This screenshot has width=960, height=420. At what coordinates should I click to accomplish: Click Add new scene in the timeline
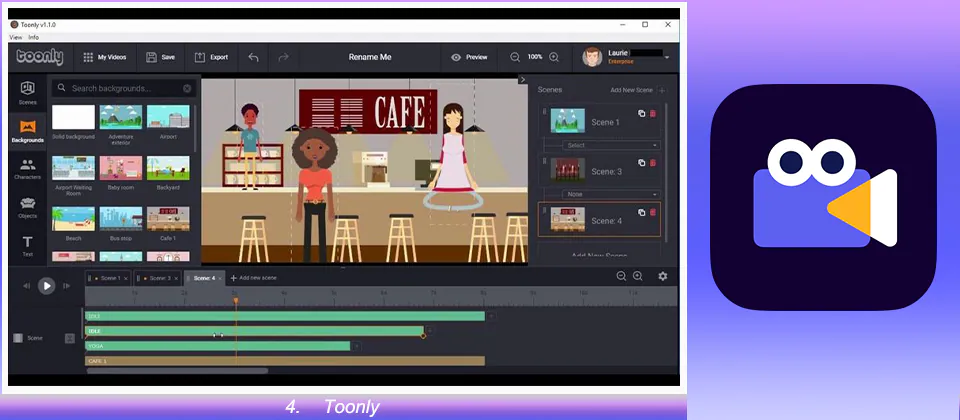point(253,278)
